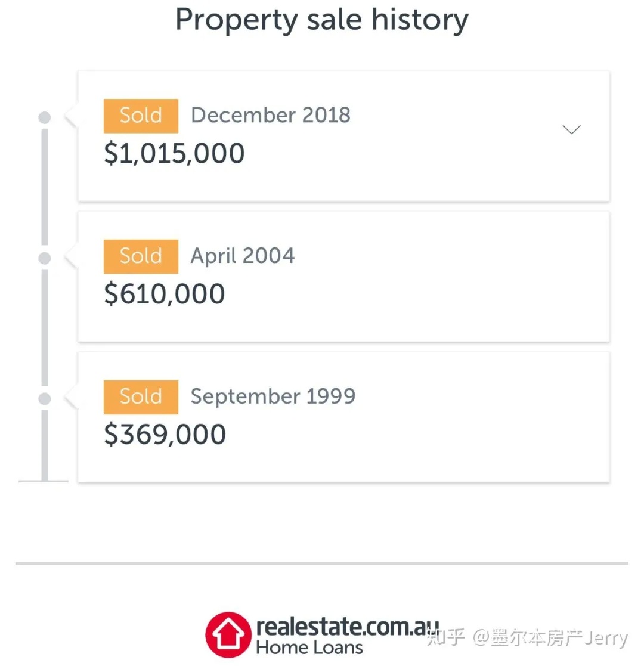Select the September 1999 timeline dot

coord(45,399)
